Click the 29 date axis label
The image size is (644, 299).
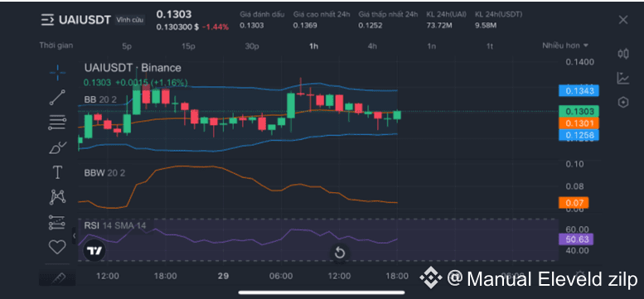223,276
